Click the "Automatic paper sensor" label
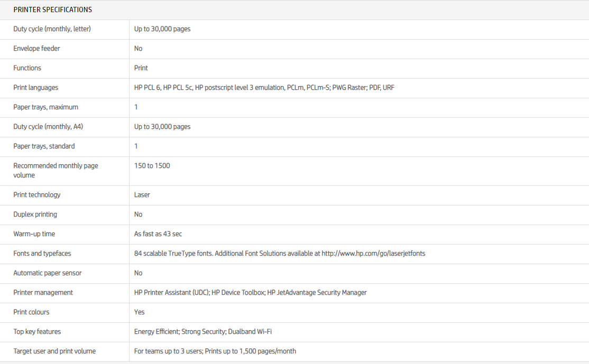Screen dimensions: 589x364 (47, 273)
